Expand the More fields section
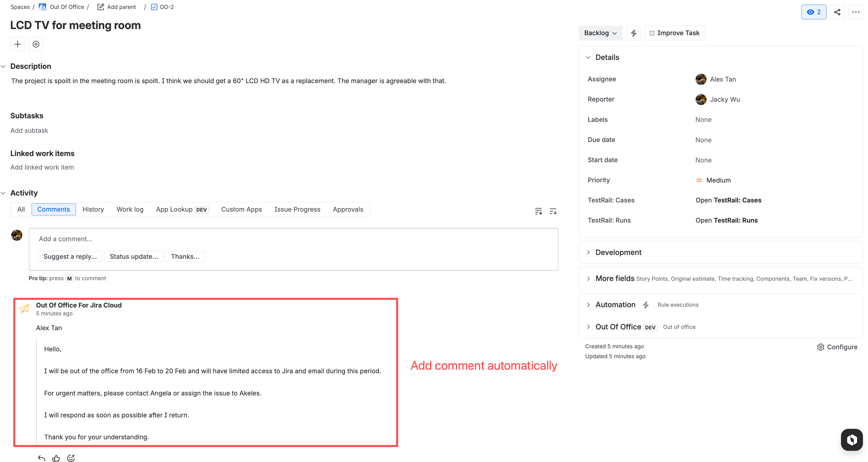The height and width of the screenshot is (462, 868). (x=588, y=278)
